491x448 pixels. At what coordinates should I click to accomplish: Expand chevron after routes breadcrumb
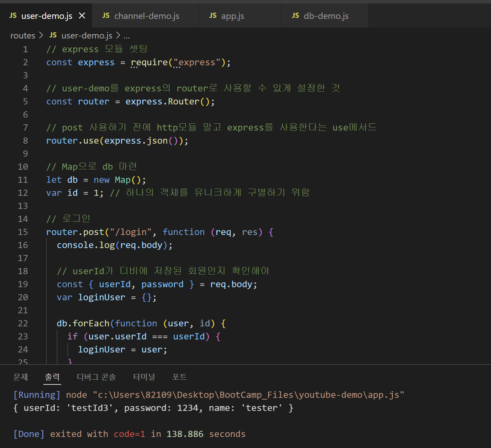[x=41, y=36]
